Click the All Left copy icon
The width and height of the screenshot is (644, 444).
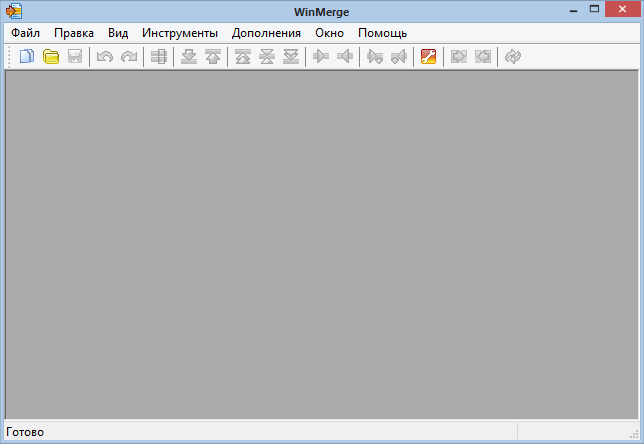point(483,56)
